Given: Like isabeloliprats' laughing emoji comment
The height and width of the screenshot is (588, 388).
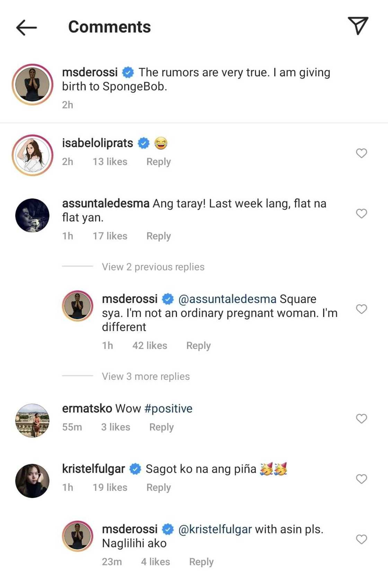Looking at the screenshot, I should (x=361, y=153).
